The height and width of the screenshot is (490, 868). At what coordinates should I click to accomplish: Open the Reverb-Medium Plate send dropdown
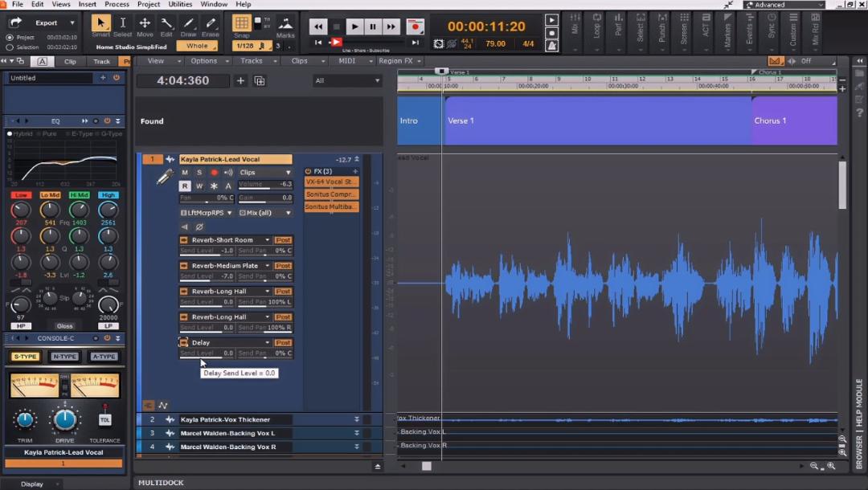click(x=268, y=265)
